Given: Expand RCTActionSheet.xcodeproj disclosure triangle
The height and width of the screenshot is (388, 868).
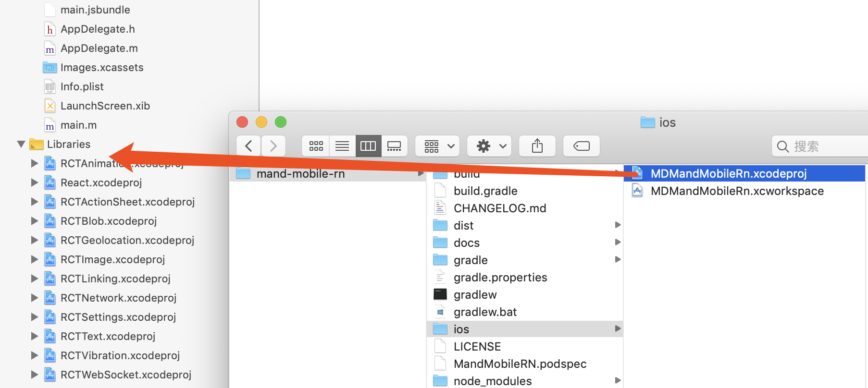Looking at the screenshot, I should (x=35, y=202).
